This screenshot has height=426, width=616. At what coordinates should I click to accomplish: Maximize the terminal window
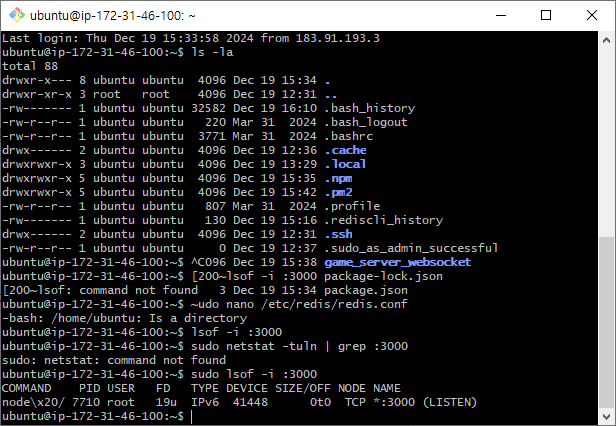coord(546,15)
